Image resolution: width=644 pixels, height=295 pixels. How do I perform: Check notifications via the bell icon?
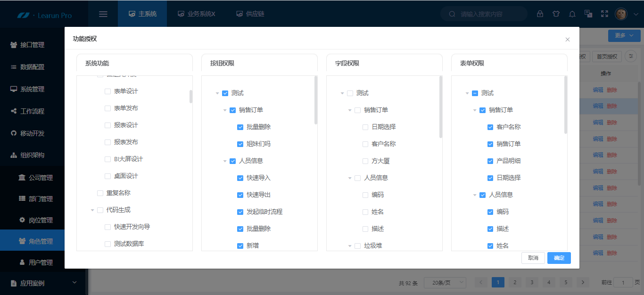[572, 14]
